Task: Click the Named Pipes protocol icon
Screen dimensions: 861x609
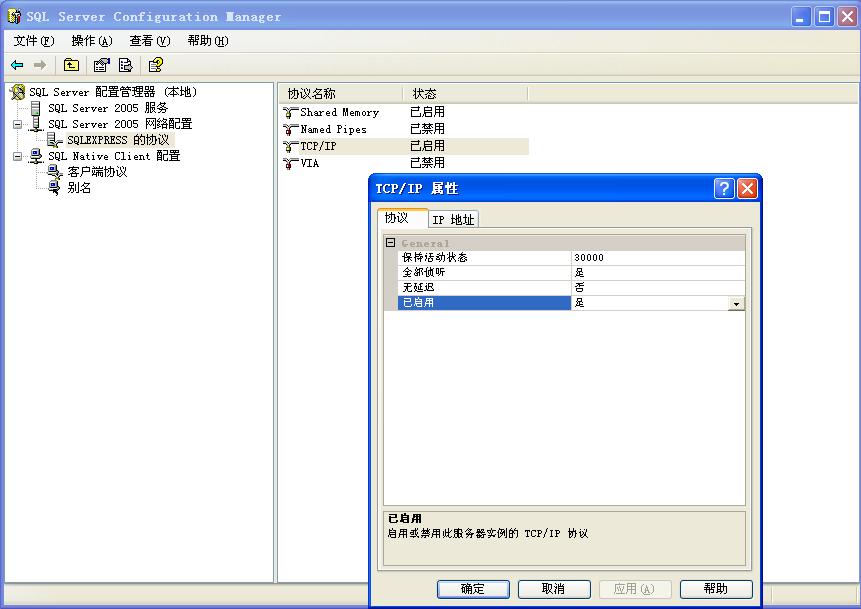Action: coord(290,130)
